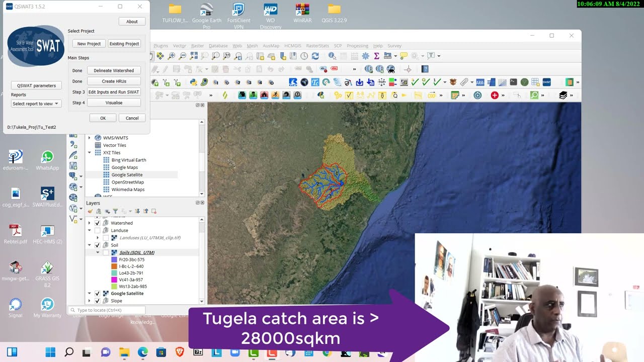This screenshot has width=644, height=362.
Task: Click the Open Layer Styling brush icon
Action: pyautogui.click(x=90, y=211)
